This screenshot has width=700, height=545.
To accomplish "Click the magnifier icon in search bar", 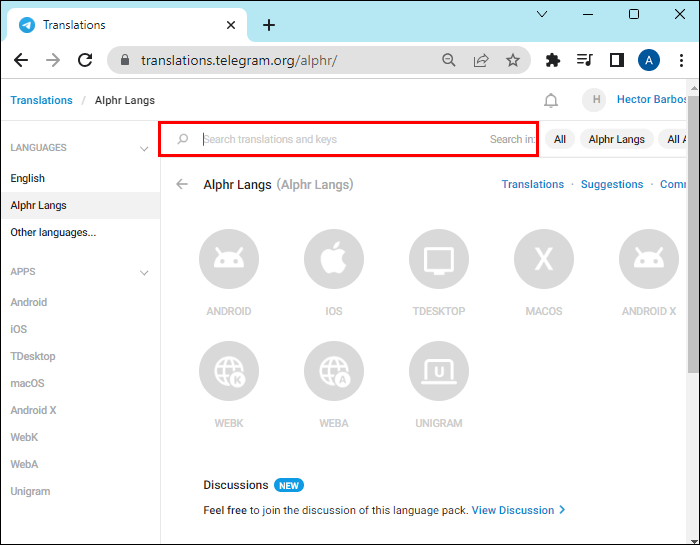I will [183, 139].
